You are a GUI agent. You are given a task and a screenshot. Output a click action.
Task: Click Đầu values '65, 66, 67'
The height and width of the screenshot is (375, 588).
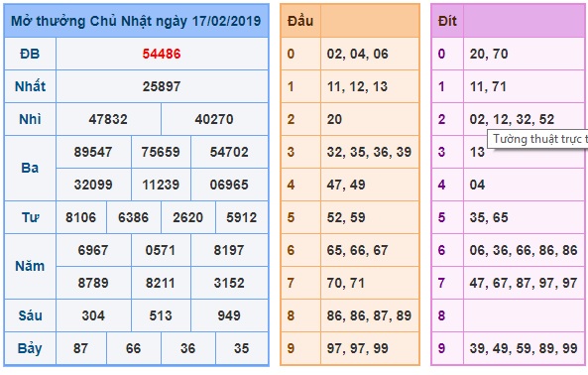357,250
